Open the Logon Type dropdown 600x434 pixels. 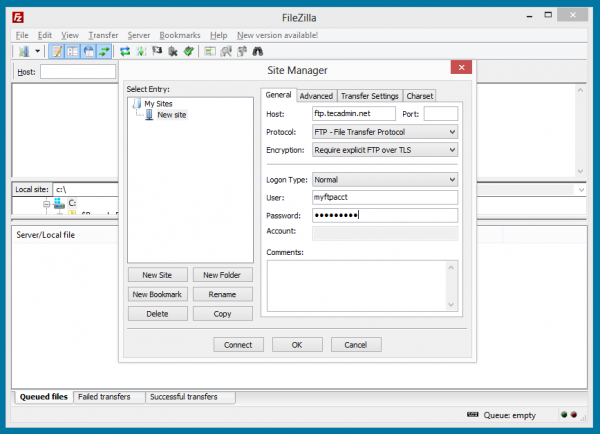385,180
